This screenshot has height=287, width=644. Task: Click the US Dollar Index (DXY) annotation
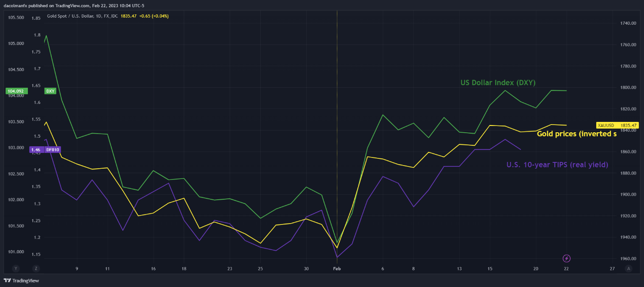pos(498,82)
